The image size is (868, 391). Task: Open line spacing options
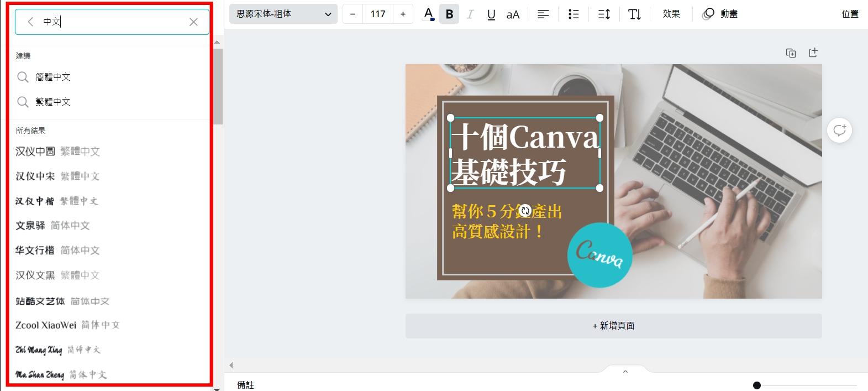coord(604,14)
